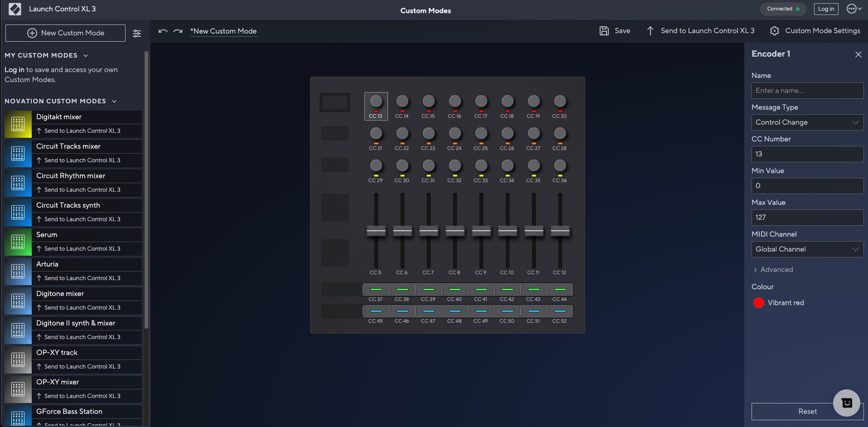
Task: Close the Encoder 1 panel
Action: point(858,54)
